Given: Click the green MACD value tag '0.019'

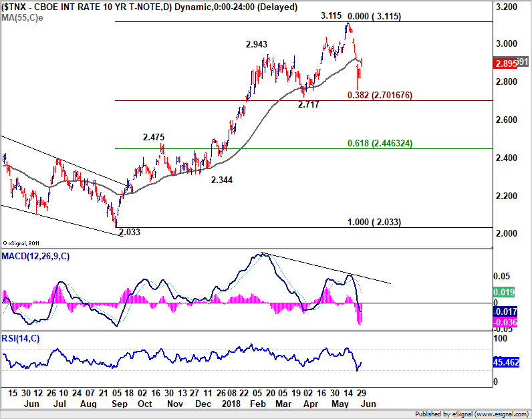Looking at the screenshot, I should point(504,292).
